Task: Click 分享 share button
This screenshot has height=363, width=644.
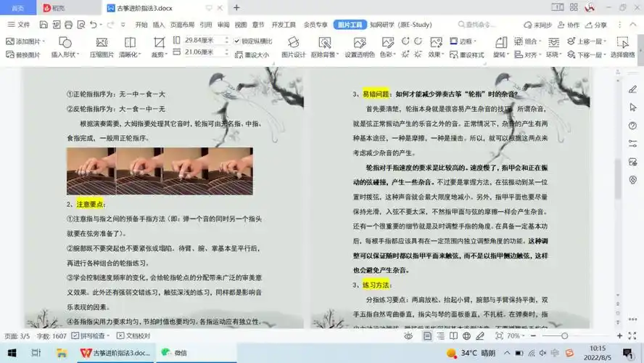Action: point(596,25)
